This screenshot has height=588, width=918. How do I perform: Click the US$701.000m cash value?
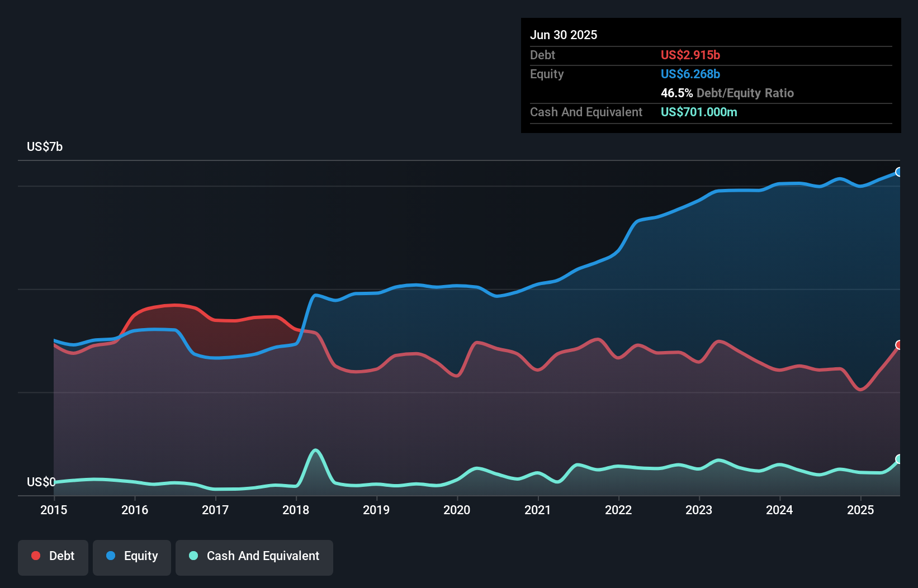tap(698, 112)
